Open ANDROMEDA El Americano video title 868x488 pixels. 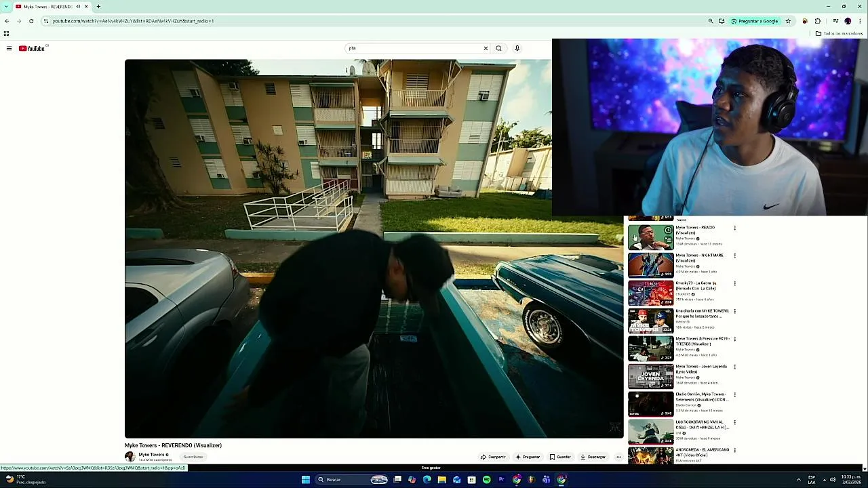click(703, 452)
